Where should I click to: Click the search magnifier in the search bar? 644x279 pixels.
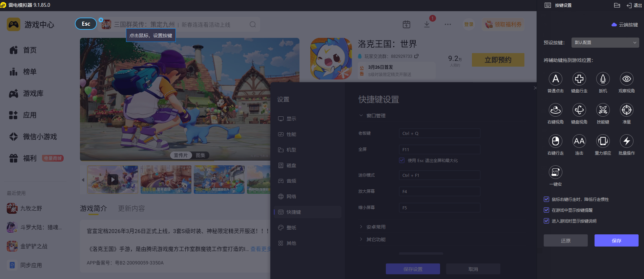253,24
